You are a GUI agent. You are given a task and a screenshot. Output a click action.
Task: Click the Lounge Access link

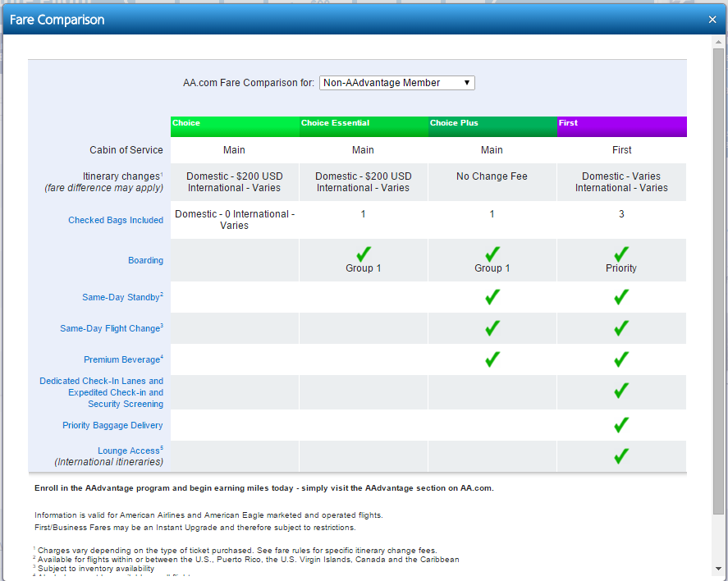point(130,451)
